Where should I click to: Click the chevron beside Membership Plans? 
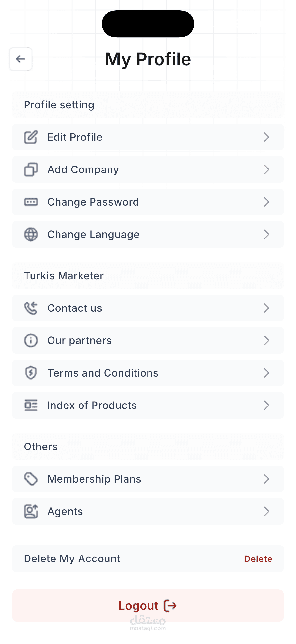(267, 479)
